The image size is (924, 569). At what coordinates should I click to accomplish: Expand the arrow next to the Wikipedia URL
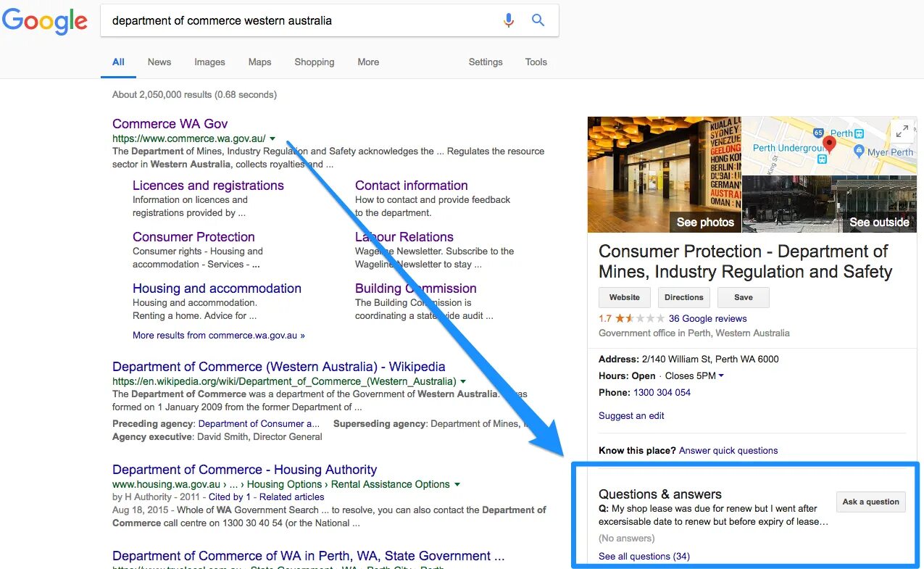[463, 381]
